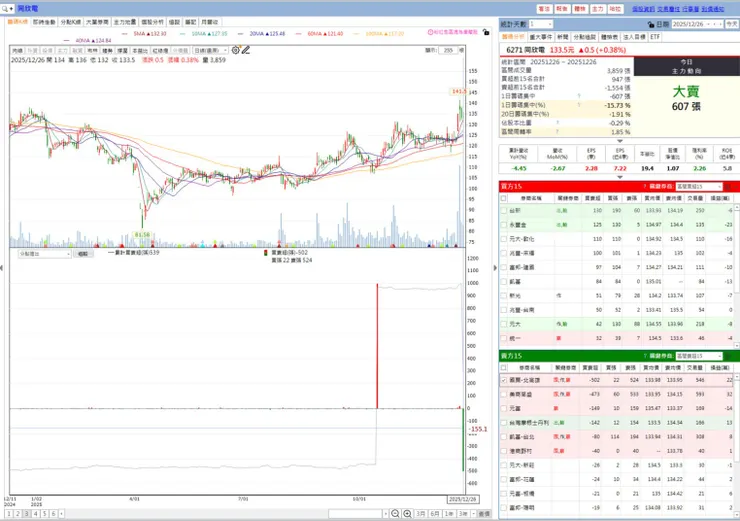Click the bottom toolbar empty input field

355,513
